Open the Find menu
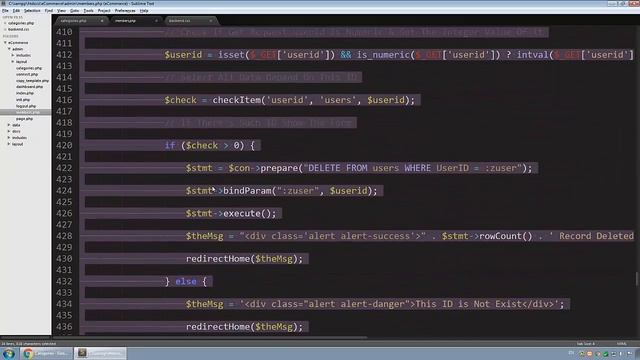Viewport: 640px width, 360px height. click(49, 11)
